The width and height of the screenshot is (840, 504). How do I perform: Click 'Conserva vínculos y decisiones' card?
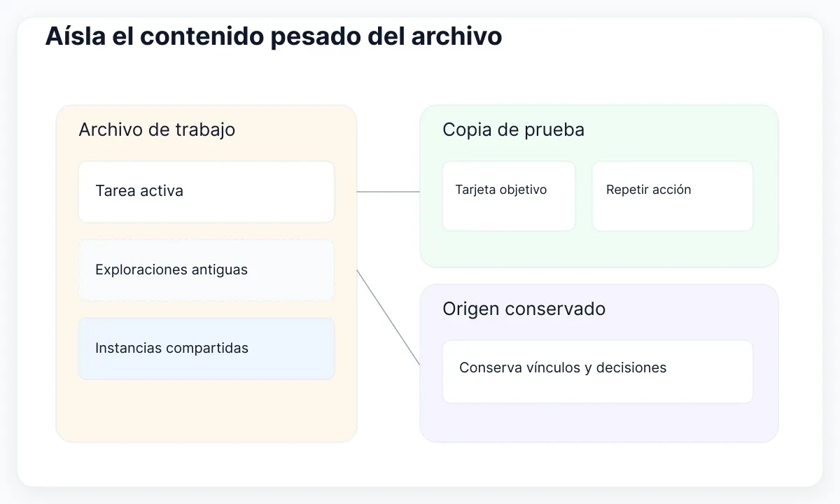click(x=598, y=372)
